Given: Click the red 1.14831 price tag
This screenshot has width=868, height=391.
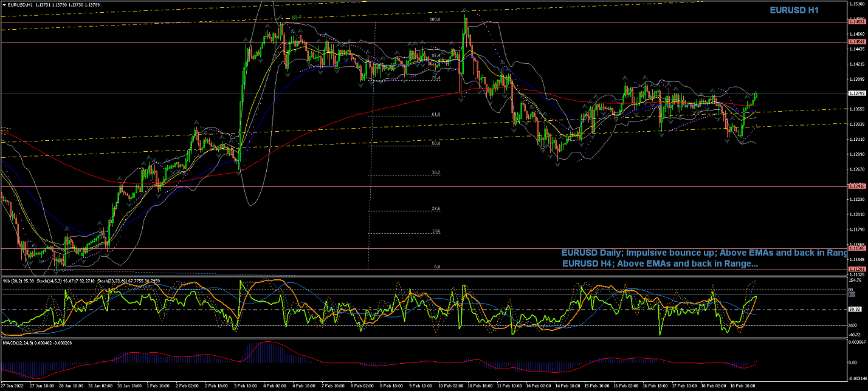Looking at the screenshot, I should (x=857, y=22).
